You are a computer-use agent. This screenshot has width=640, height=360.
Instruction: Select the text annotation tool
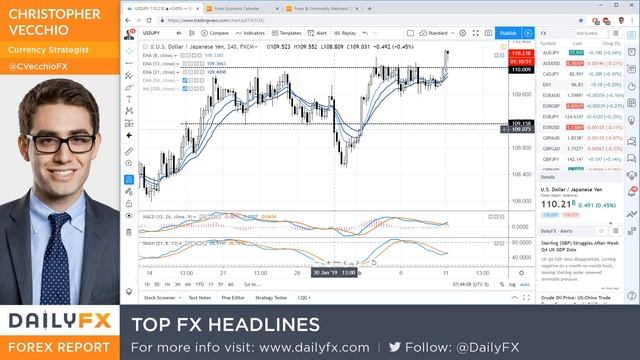click(x=129, y=99)
